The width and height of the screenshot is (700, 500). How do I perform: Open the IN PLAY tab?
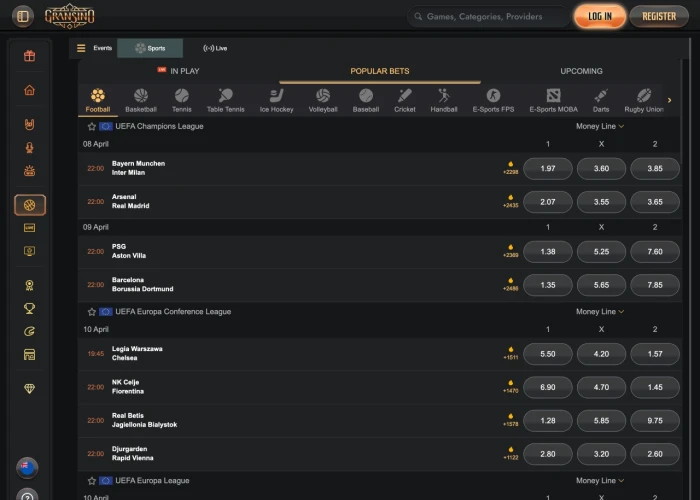(179, 71)
